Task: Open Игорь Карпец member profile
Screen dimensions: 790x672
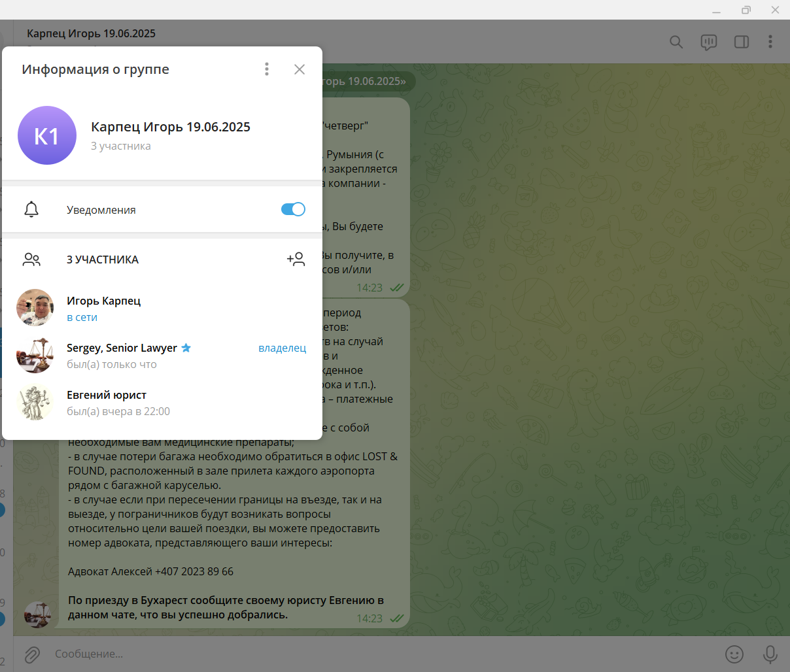Action: [x=162, y=309]
